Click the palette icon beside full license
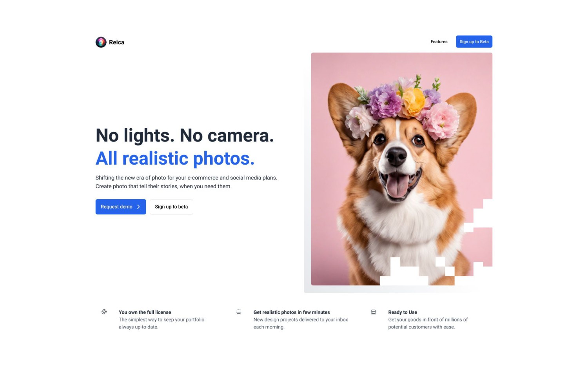The height and width of the screenshot is (392, 588). point(104,312)
